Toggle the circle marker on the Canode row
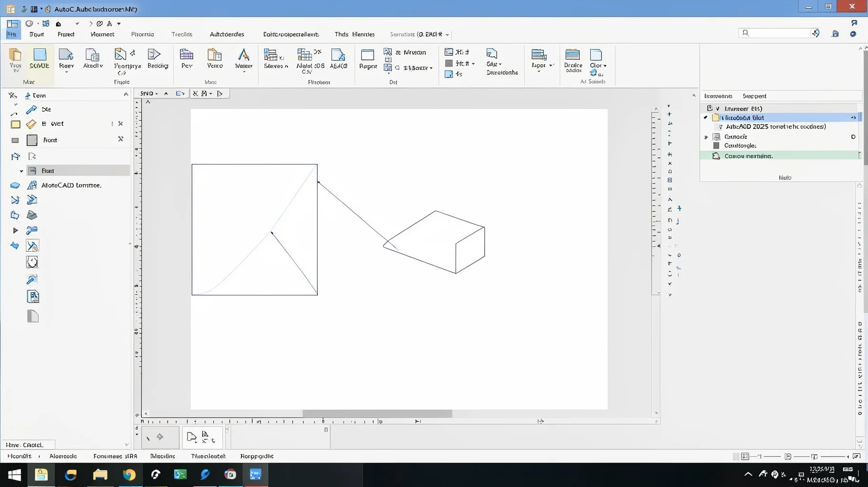The height and width of the screenshot is (487, 868). coord(853,136)
